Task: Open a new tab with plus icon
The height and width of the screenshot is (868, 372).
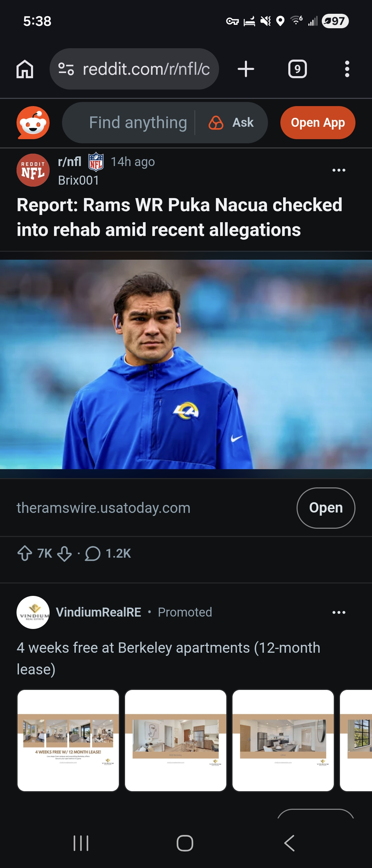Action: coord(246,69)
